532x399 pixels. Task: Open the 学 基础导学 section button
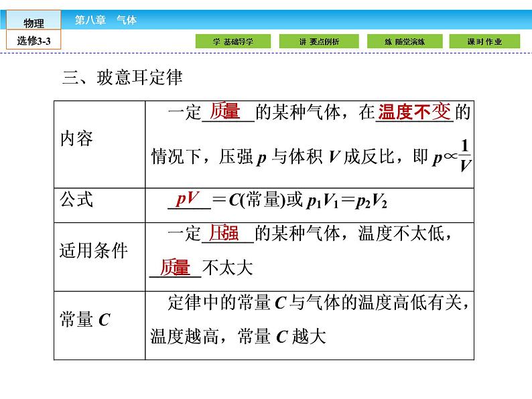tap(233, 42)
